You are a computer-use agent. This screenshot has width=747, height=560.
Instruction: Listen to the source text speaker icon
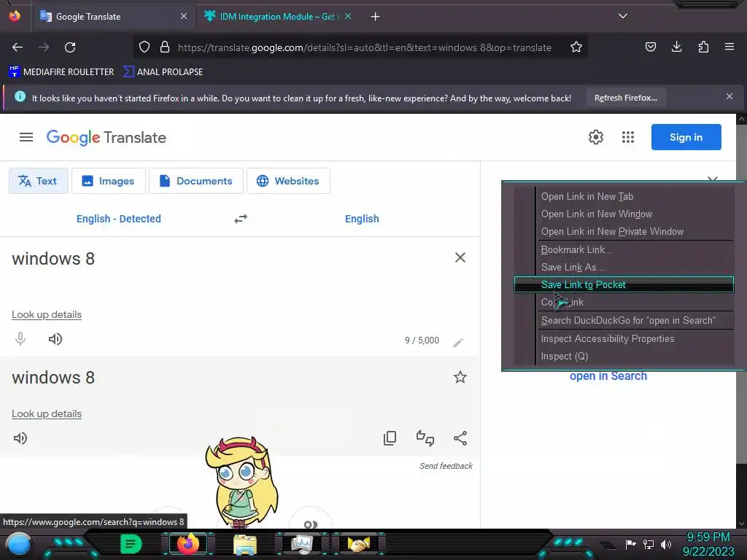point(55,339)
